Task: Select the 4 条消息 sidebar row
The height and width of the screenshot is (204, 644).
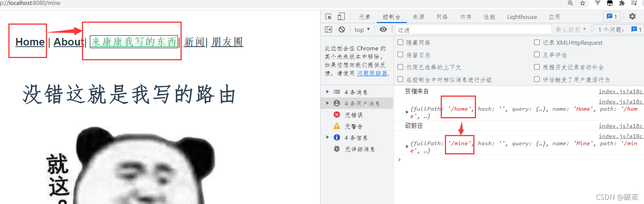Action: click(x=357, y=92)
